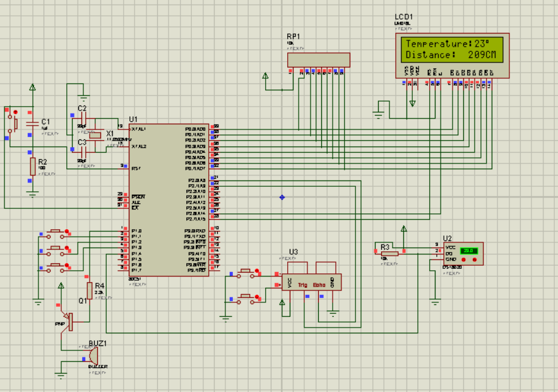Select the U1 microcontroller chip

click(x=169, y=199)
